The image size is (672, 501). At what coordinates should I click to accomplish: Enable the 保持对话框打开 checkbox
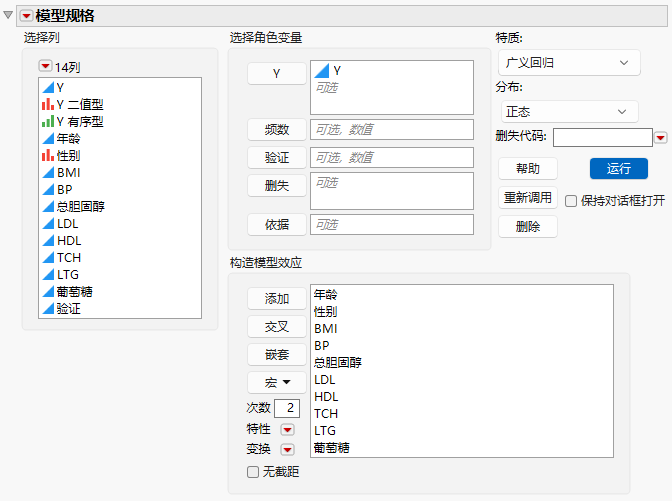coord(571,201)
